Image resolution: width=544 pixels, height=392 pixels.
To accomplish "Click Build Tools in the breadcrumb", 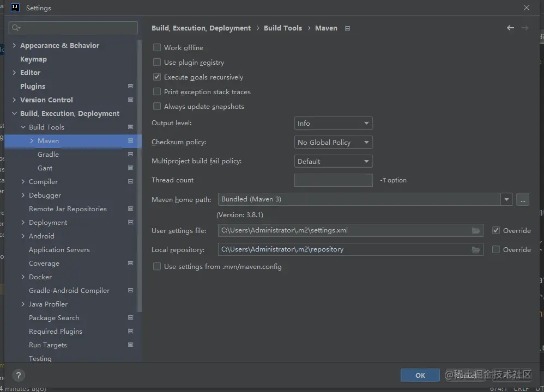I will pyautogui.click(x=283, y=28).
